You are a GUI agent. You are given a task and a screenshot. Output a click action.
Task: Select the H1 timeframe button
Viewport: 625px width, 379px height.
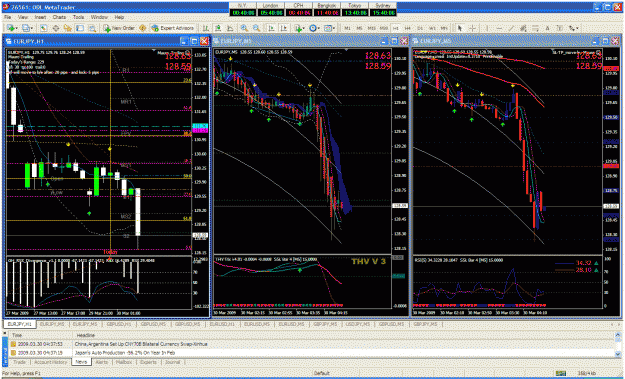396,28
